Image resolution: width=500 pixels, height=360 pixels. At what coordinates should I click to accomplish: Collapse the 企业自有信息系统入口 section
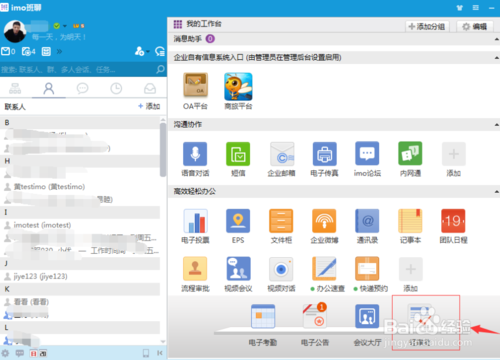pos(496,58)
